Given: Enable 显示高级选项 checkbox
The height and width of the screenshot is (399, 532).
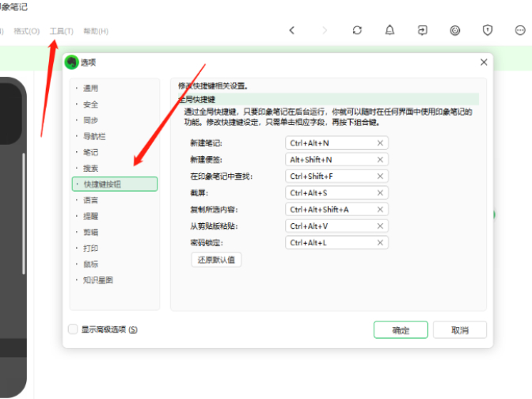Looking at the screenshot, I should click(x=73, y=329).
